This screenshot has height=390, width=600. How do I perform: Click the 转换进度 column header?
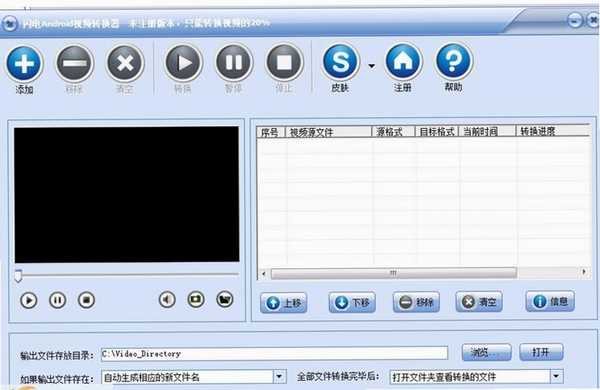pyautogui.click(x=553, y=131)
